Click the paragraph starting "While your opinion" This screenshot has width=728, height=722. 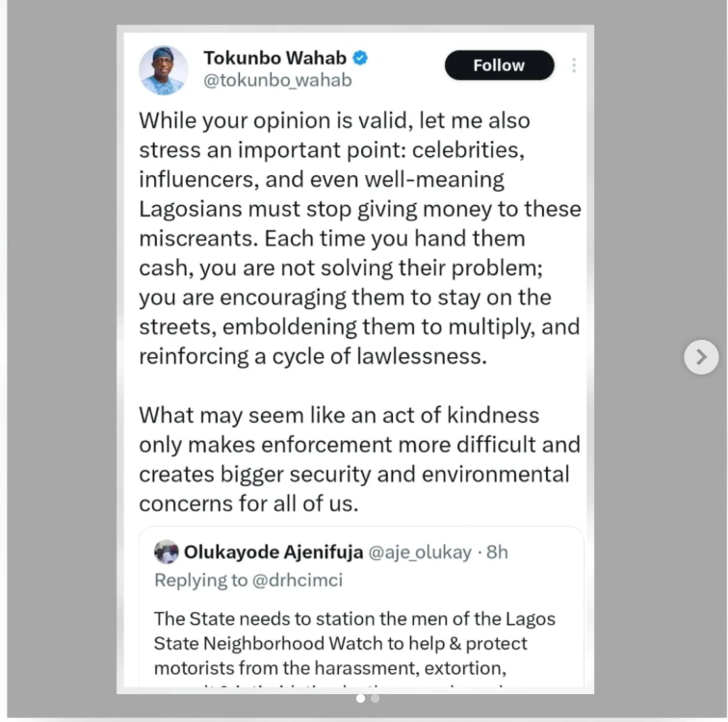point(358,239)
